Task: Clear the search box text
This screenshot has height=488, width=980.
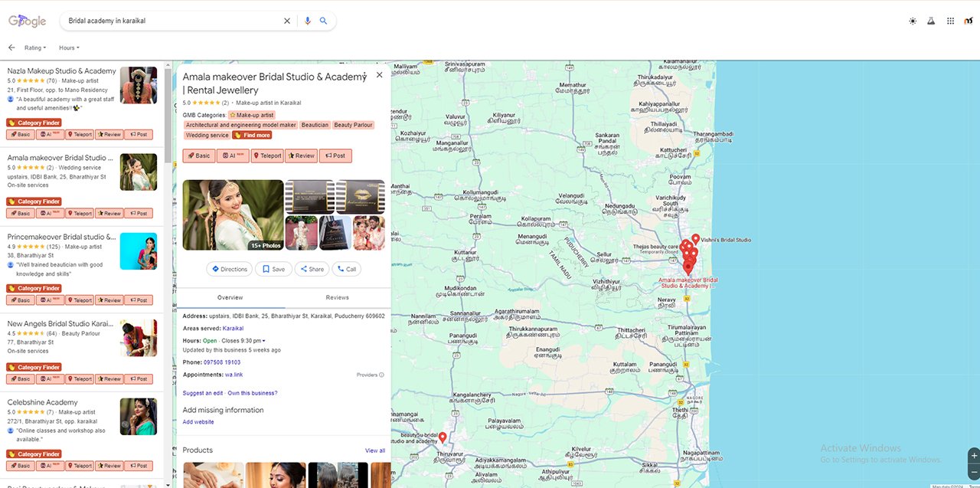Action: (x=287, y=21)
